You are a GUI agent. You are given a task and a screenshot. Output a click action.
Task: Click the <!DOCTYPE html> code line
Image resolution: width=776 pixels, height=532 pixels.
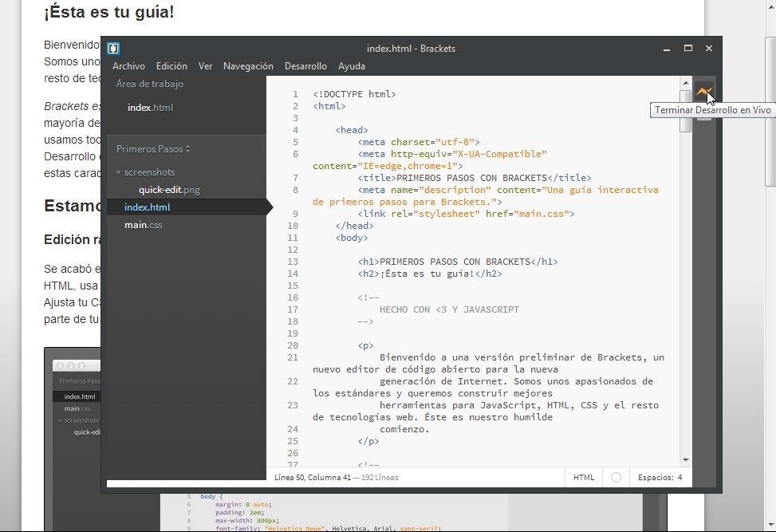click(x=354, y=94)
